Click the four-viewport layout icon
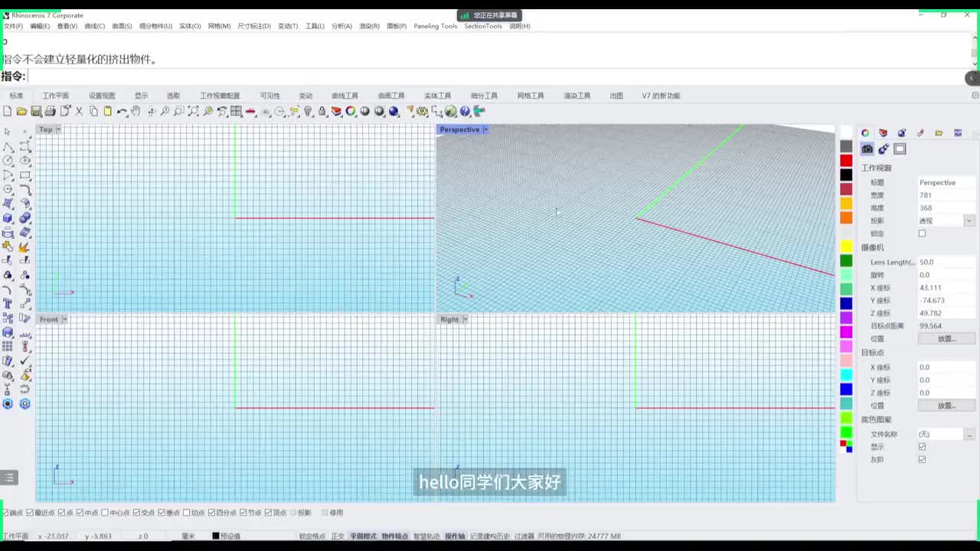The image size is (980, 551). (x=237, y=112)
